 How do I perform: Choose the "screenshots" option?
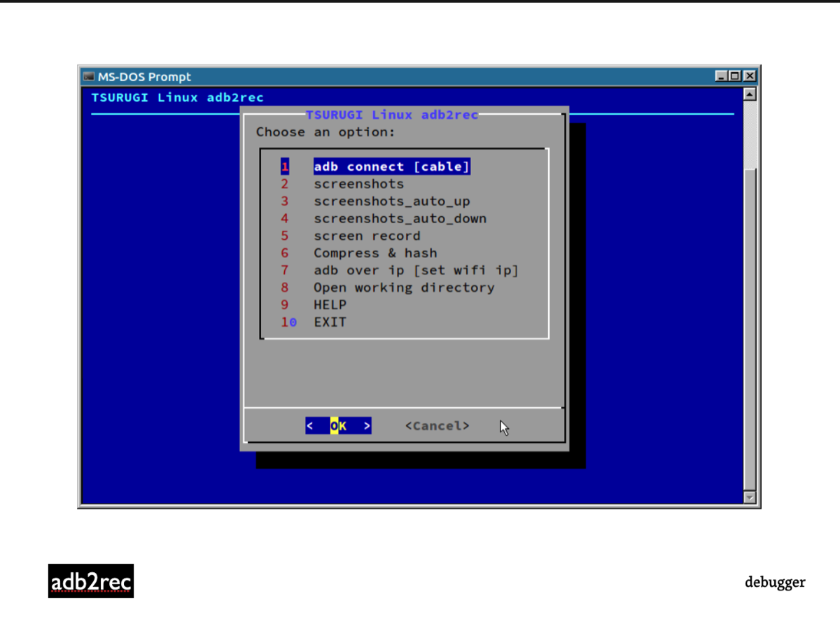358,184
